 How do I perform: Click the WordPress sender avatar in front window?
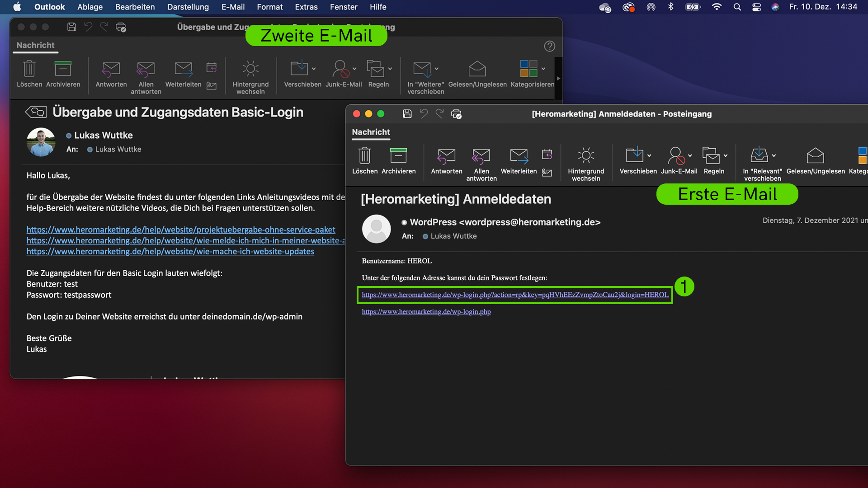[x=376, y=229]
